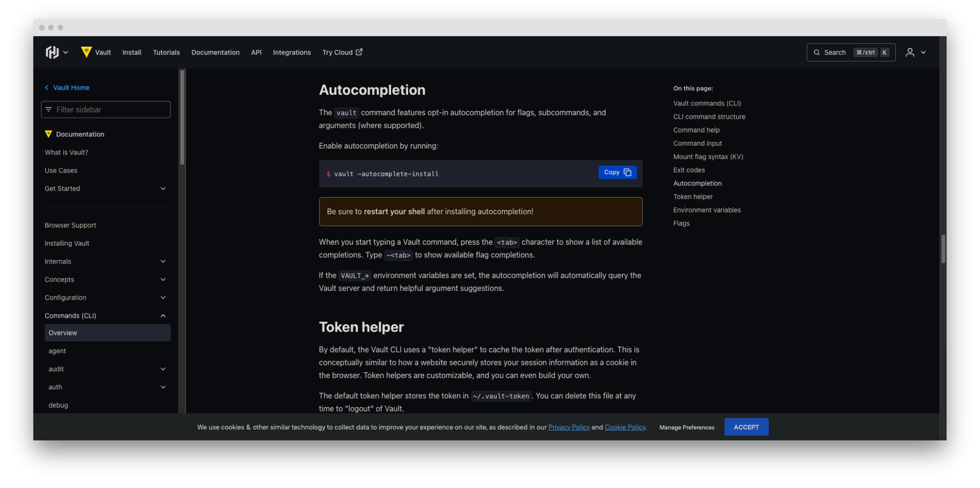Expand the auth sidebar entry

pyautogui.click(x=163, y=387)
